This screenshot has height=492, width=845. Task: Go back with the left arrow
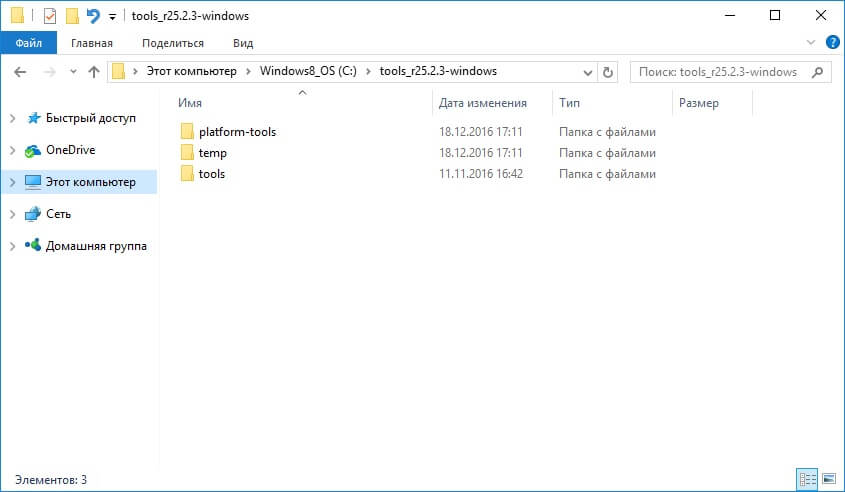[20, 72]
